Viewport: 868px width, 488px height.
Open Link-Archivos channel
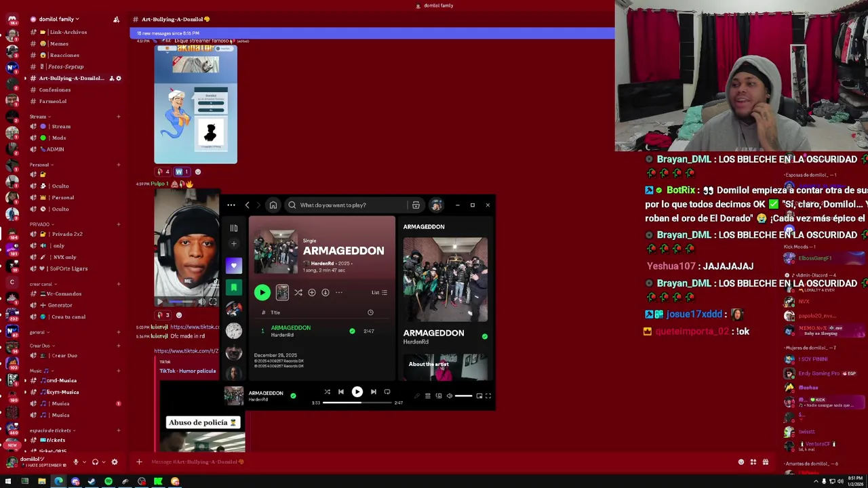(68, 32)
